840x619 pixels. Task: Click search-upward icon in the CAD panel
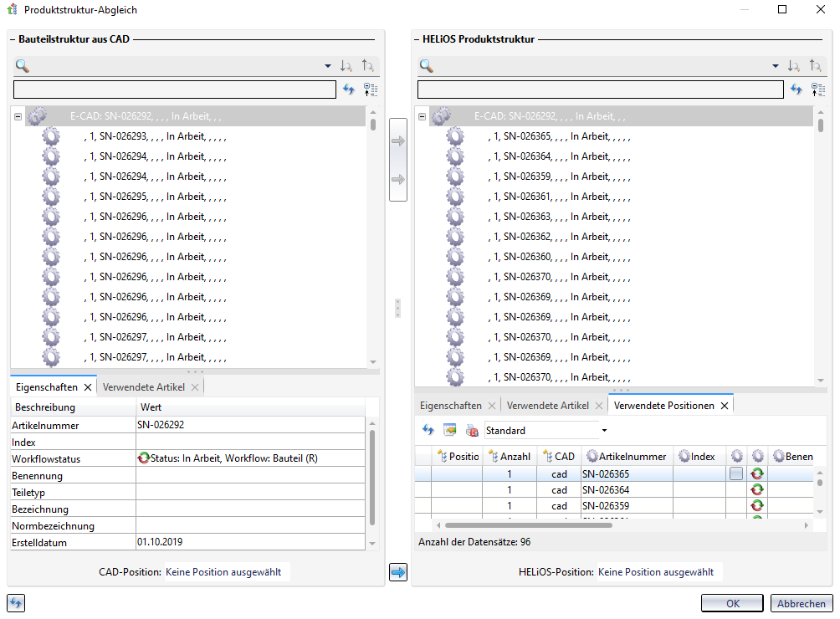coord(368,66)
